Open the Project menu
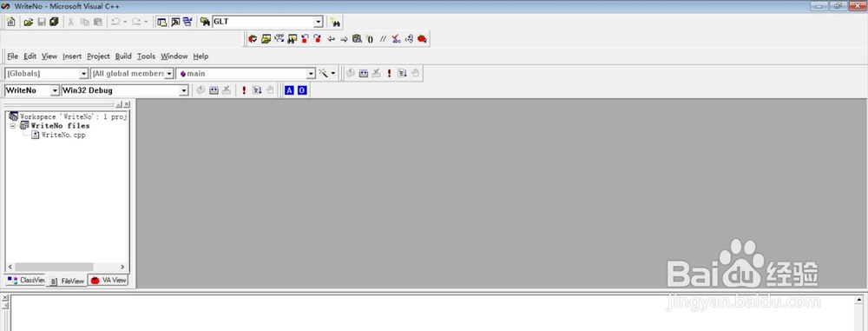The width and height of the screenshot is (868, 331). point(99,56)
